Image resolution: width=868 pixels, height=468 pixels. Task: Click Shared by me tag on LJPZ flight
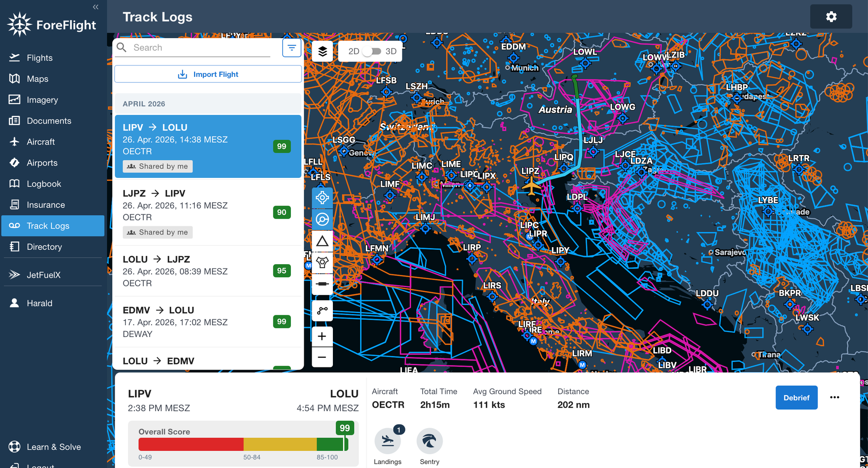[x=158, y=232]
